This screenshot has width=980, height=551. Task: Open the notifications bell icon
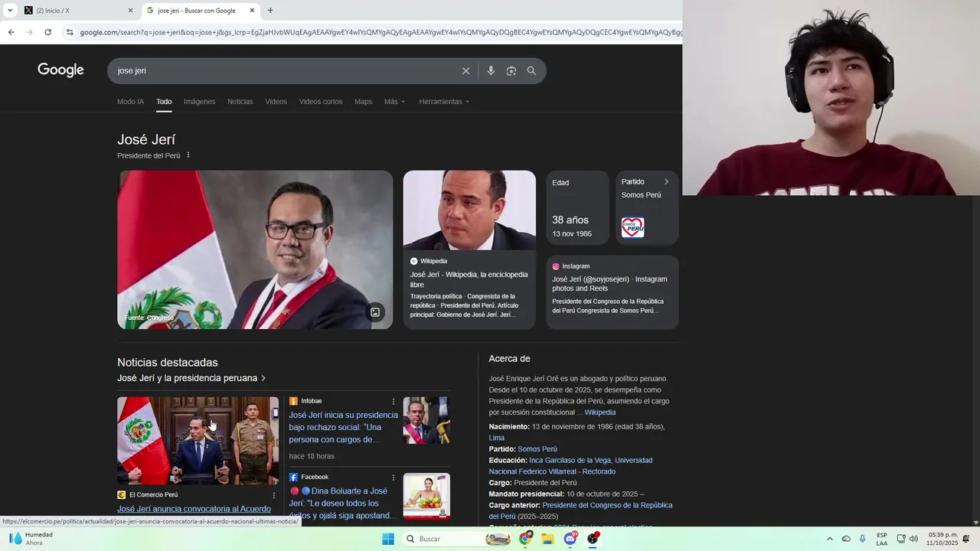coord(966,539)
